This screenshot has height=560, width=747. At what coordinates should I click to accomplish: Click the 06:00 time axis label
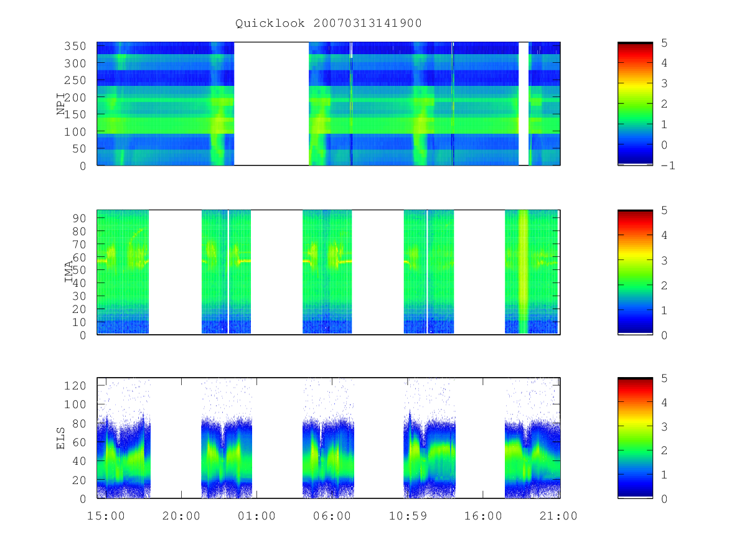(332, 515)
